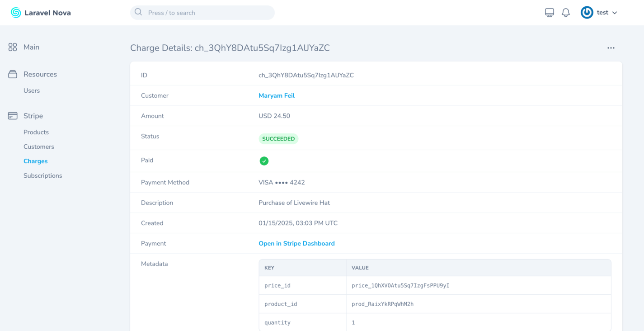Click the test user avatar icon
This screenshot has width=644, height=331.
pyautogui.click(x=587, y=13)
